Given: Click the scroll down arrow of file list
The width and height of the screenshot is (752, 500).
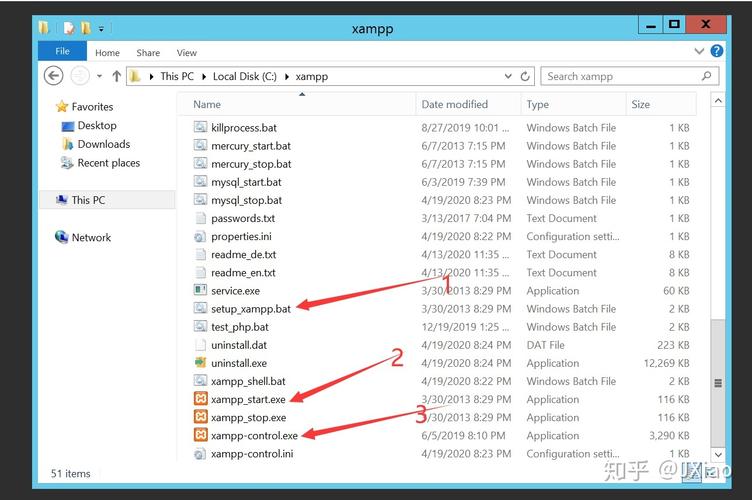Looking at the screenshot, I should (717, 454).
